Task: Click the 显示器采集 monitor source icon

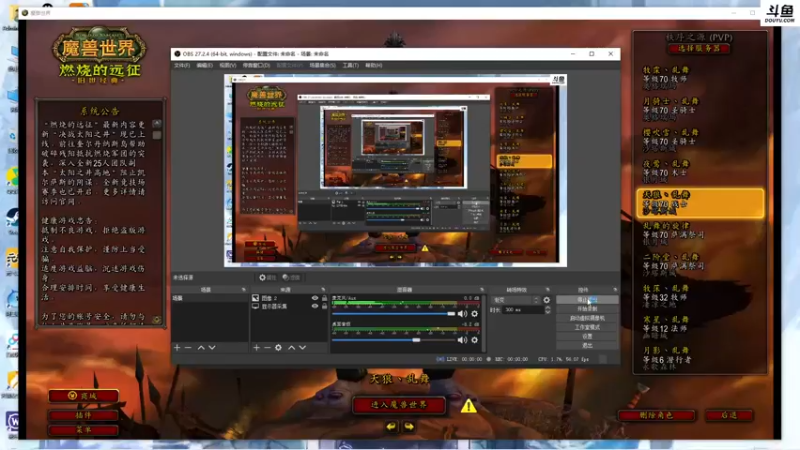Action: [255, 306]
